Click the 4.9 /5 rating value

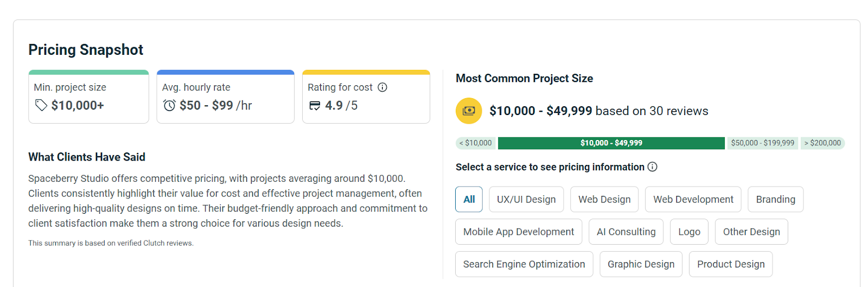point(341,105)
